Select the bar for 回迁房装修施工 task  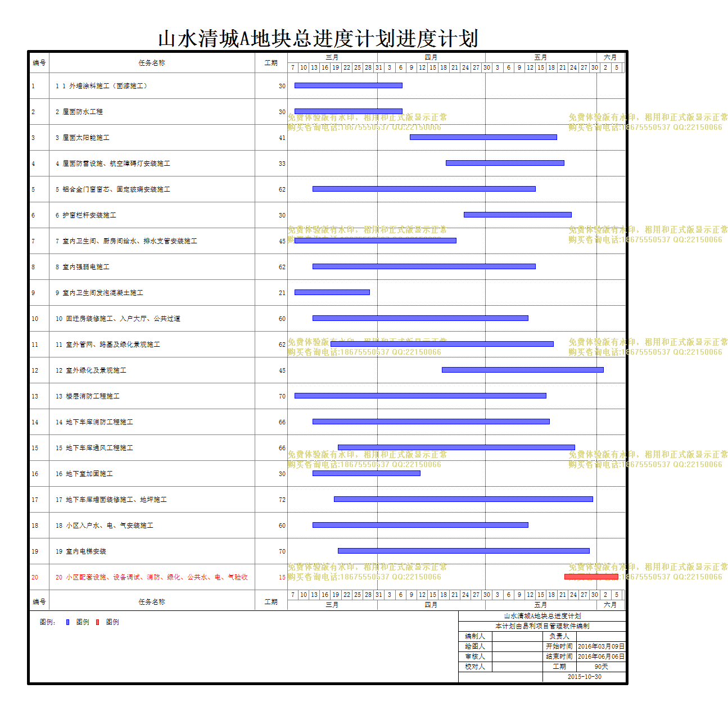[420, 318]
